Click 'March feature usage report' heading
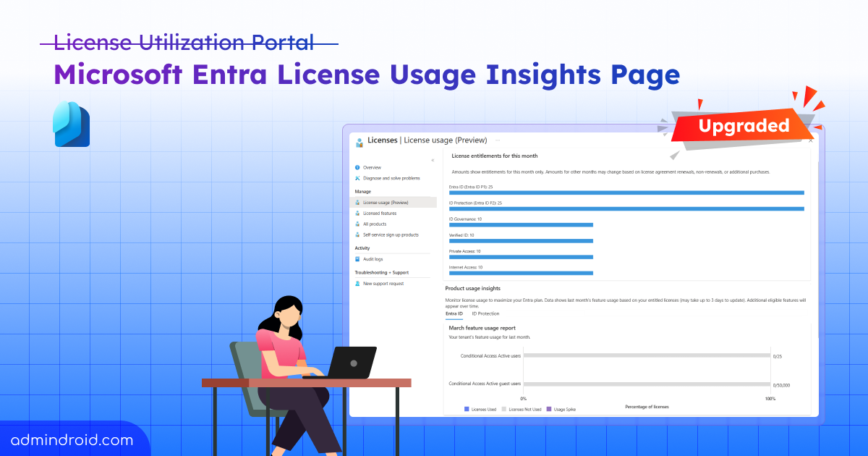868x456 pixels. pos(482,328)
